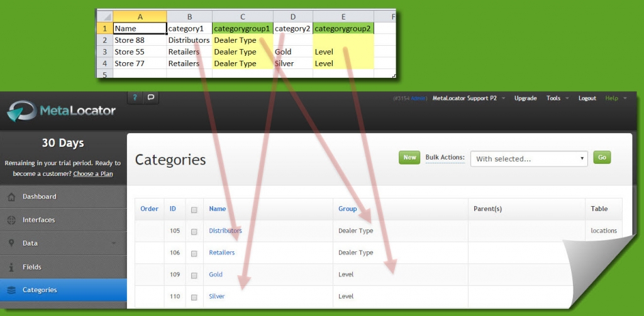Click the spreadsheet cell Name
Screen dimensions: 644x316
tap(140, 29)
